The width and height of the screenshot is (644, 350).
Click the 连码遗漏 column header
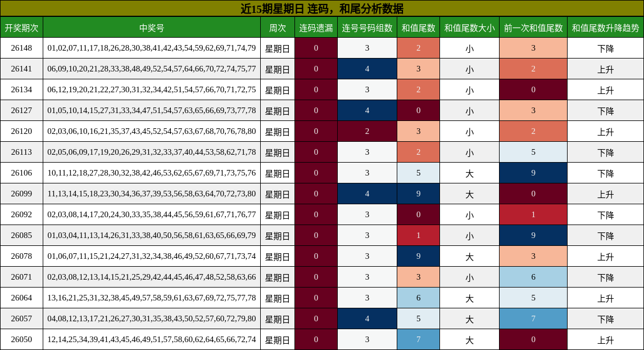pos(316,28)
